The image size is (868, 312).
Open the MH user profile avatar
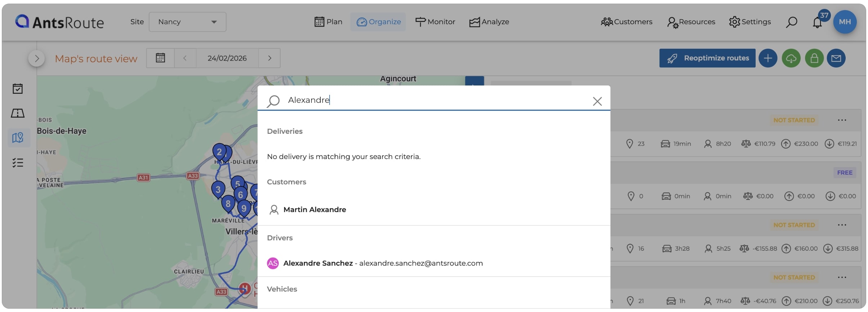(x=845, y=22)
